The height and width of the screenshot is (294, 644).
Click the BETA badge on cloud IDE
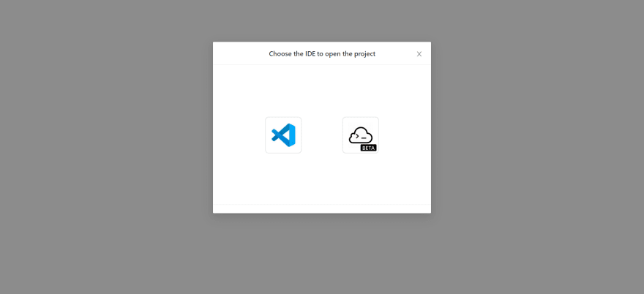tap(368, 148)
